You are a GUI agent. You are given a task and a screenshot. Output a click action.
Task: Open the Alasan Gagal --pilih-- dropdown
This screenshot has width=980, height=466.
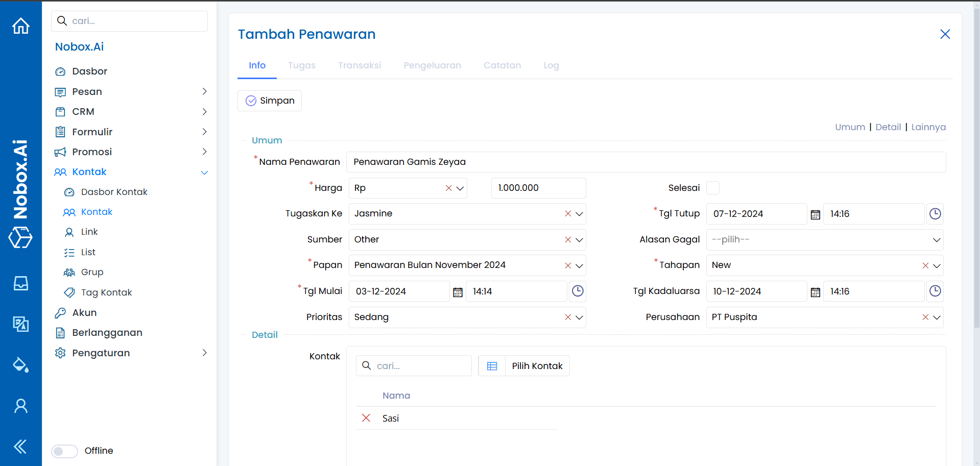(937, 239)
